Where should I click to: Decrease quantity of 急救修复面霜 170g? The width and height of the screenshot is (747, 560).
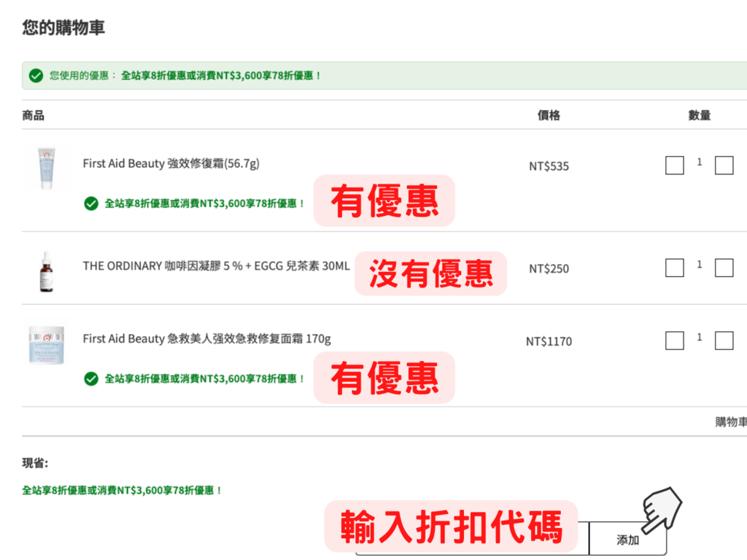675,341
